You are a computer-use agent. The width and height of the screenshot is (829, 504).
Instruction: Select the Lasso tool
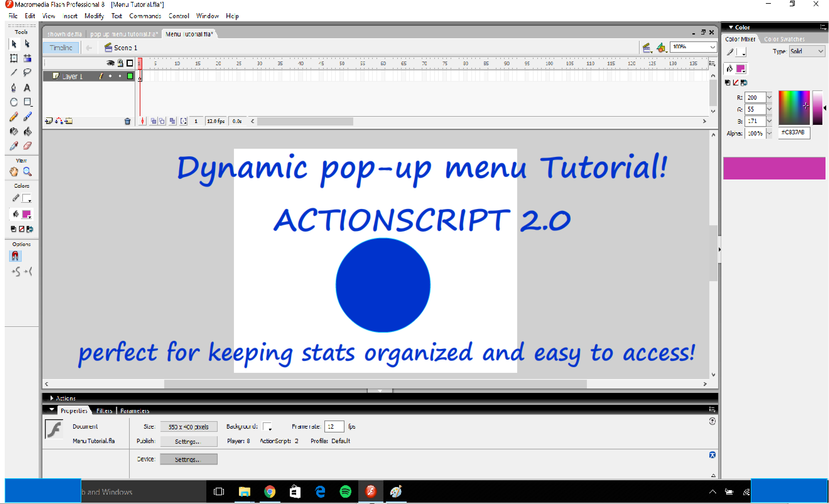point(27,72)
